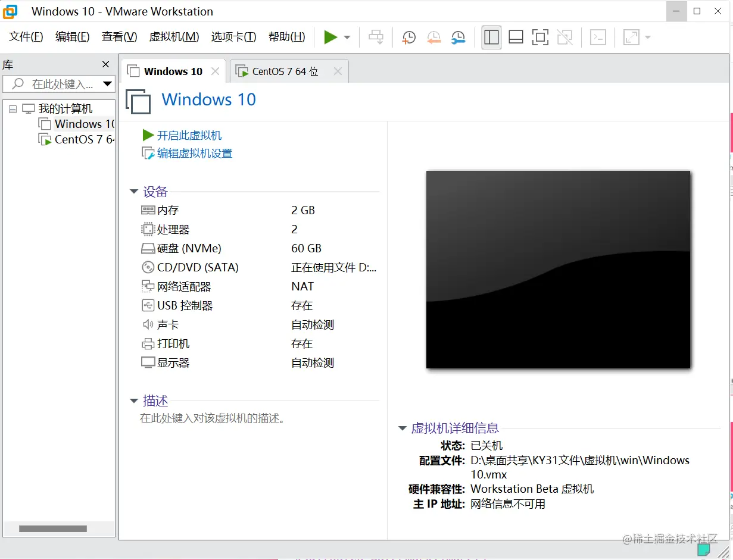Click the revert to snapshot icon
The image size is (733, 560).
(433, 37)
